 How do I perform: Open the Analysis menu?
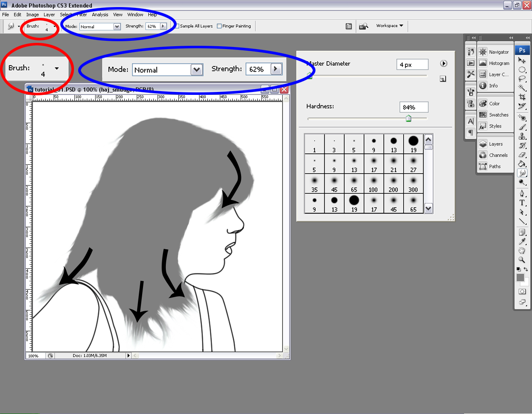click(x=100, y=15)
